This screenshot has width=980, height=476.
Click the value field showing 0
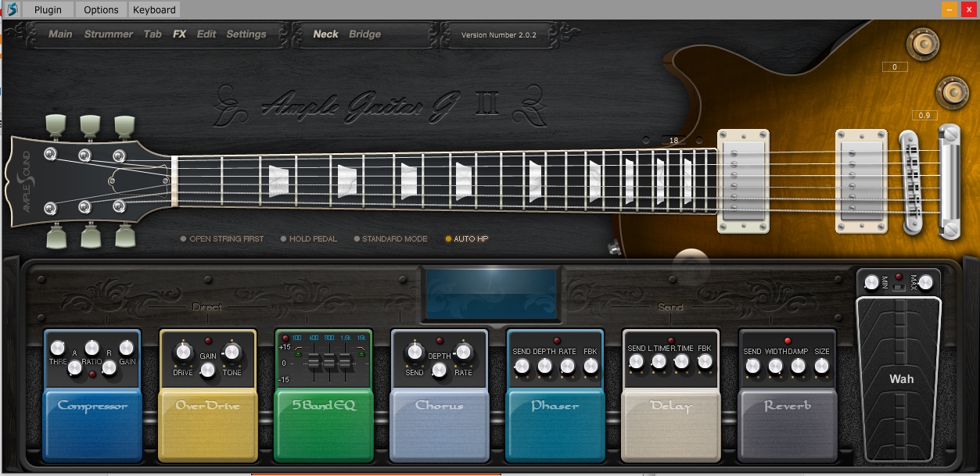tap(895, 67)
